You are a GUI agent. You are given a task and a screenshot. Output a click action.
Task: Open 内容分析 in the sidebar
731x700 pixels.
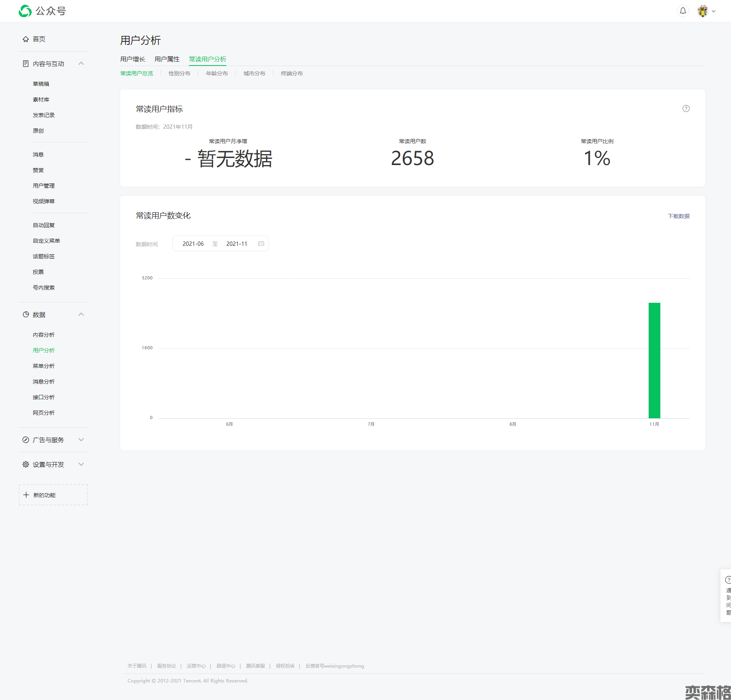44,335
